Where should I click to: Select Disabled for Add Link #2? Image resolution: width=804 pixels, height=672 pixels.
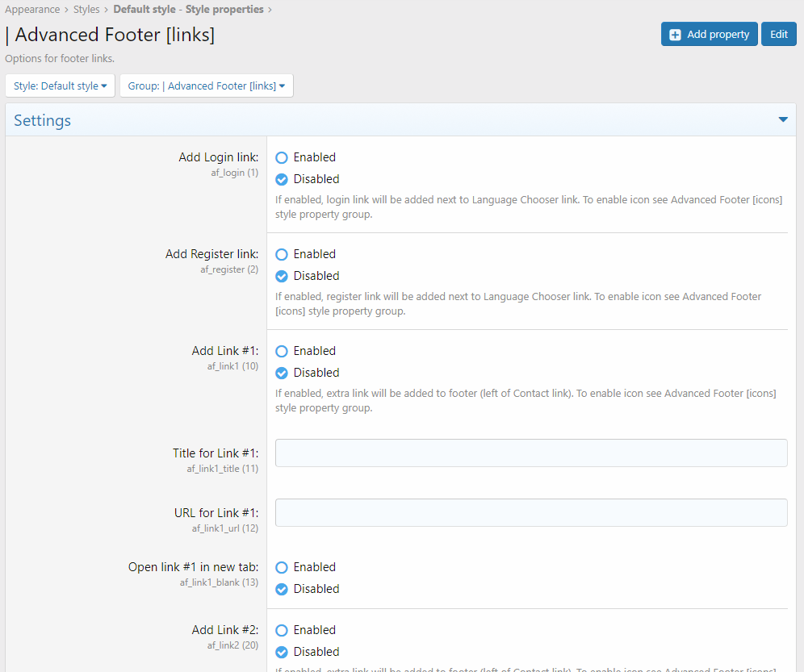click(x=282, y=653)
